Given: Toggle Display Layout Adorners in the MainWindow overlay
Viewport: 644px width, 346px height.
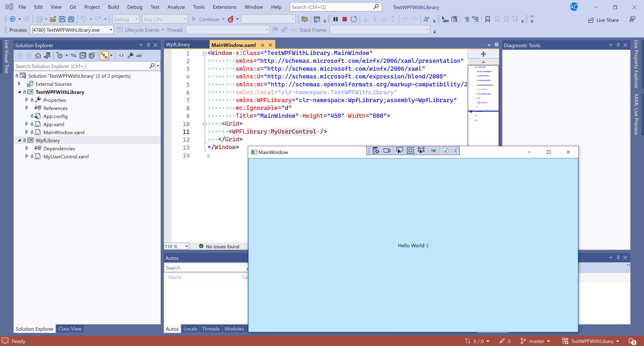Looking at the screenshot, I should (x=410, y=150).
